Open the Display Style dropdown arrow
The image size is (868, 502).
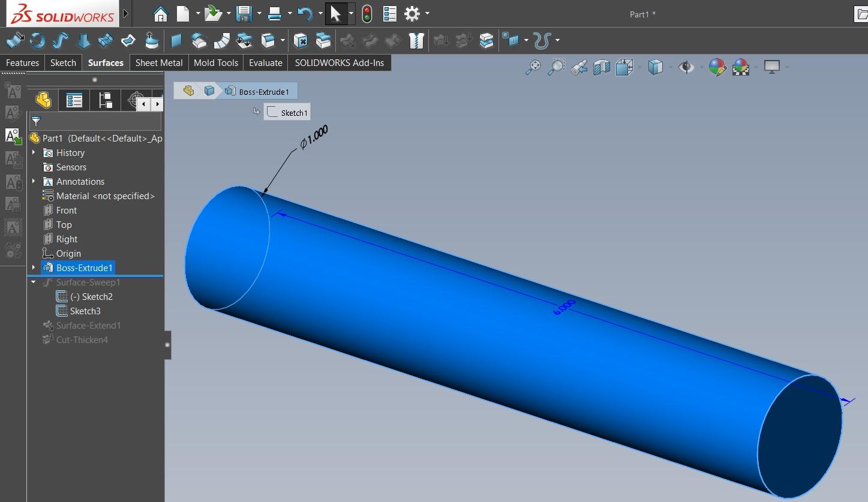tap(670, 67)
